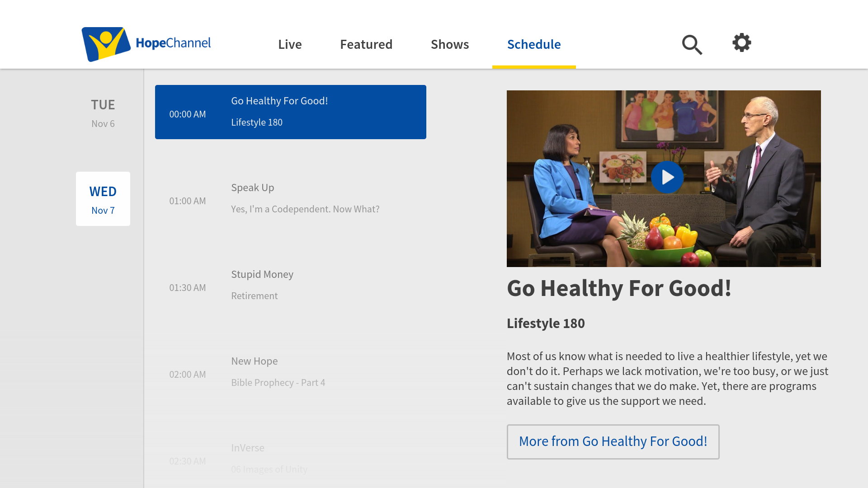
Task: Go to the Shows tab
Action: coord(449,44)
